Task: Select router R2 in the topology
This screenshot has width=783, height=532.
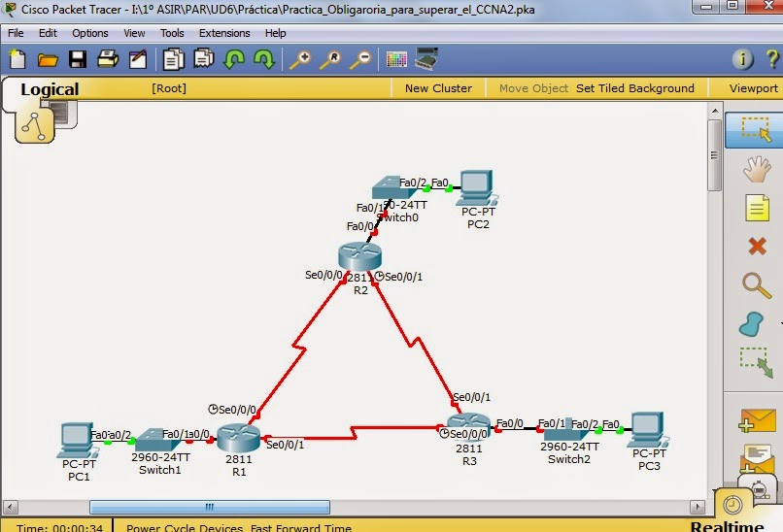Action: pyautogui.click(x=359, y=256)
